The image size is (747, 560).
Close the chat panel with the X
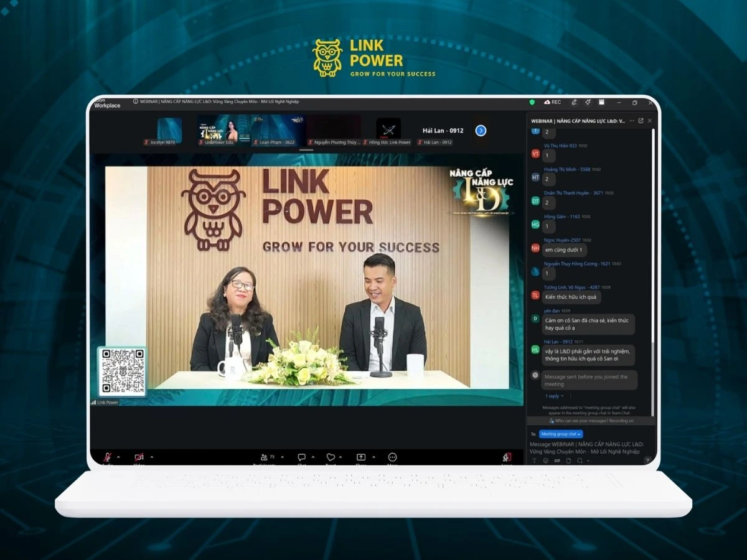point(649,120)
